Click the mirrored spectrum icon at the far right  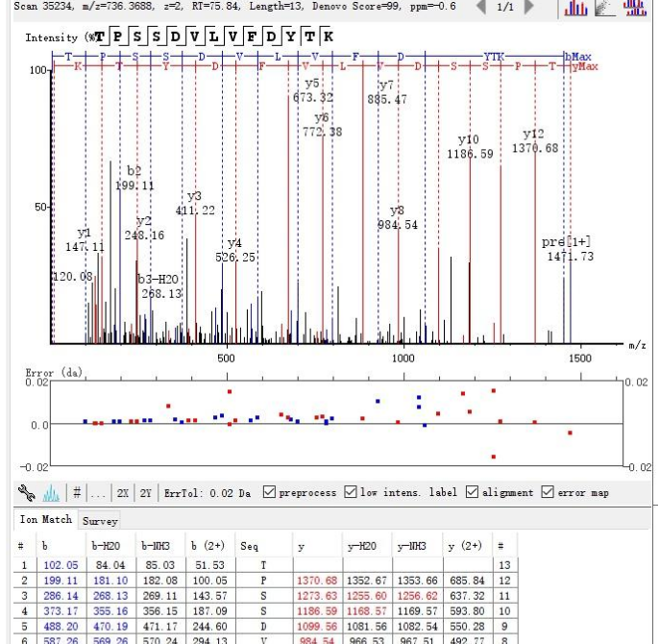(636, 8)
